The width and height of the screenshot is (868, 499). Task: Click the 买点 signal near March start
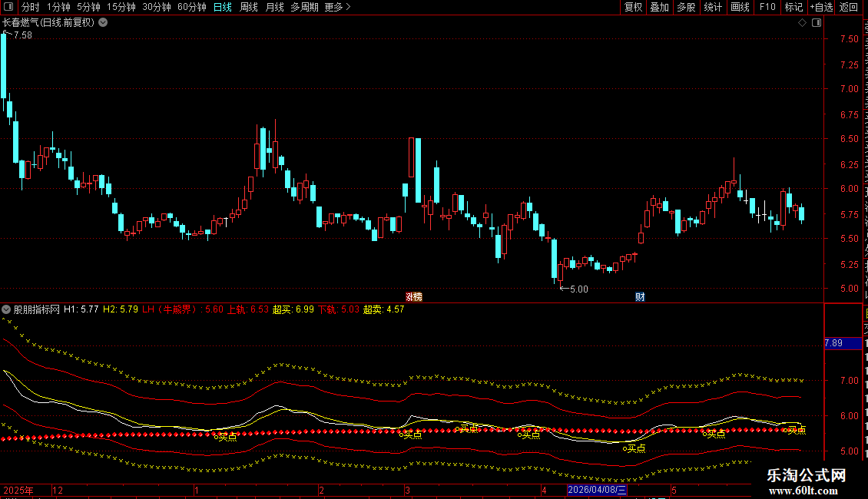click(x=411, y=435)
